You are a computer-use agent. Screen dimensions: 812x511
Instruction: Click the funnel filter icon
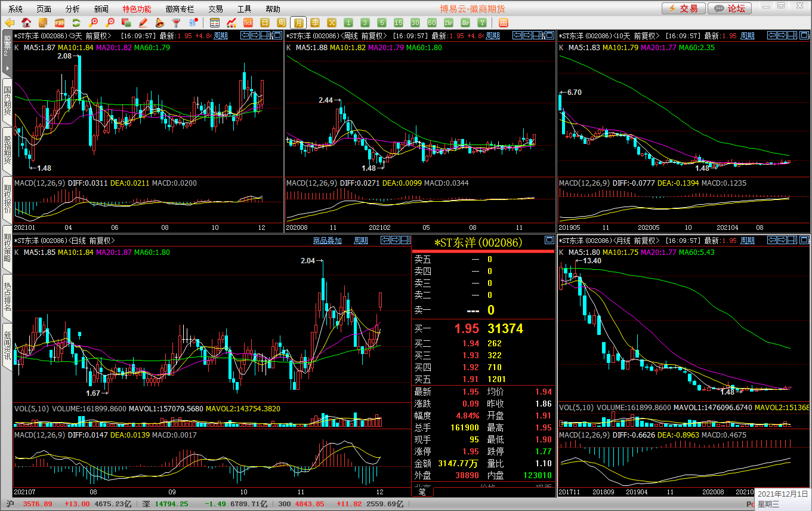[176, 23]
